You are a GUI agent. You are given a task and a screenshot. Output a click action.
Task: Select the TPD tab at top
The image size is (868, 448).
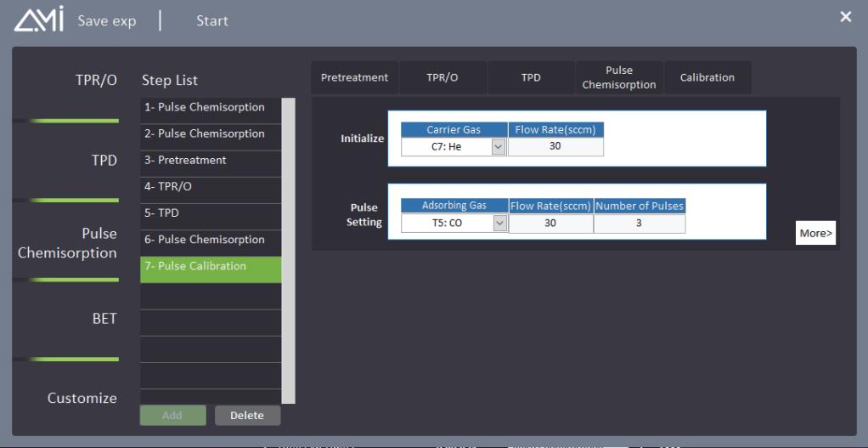(531, 77)
